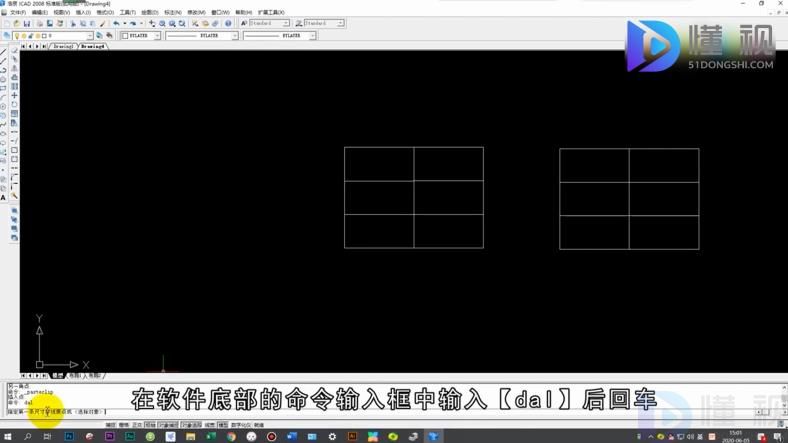Select the Spline draw tool
The image size is (788, 443).
point(4,124)
